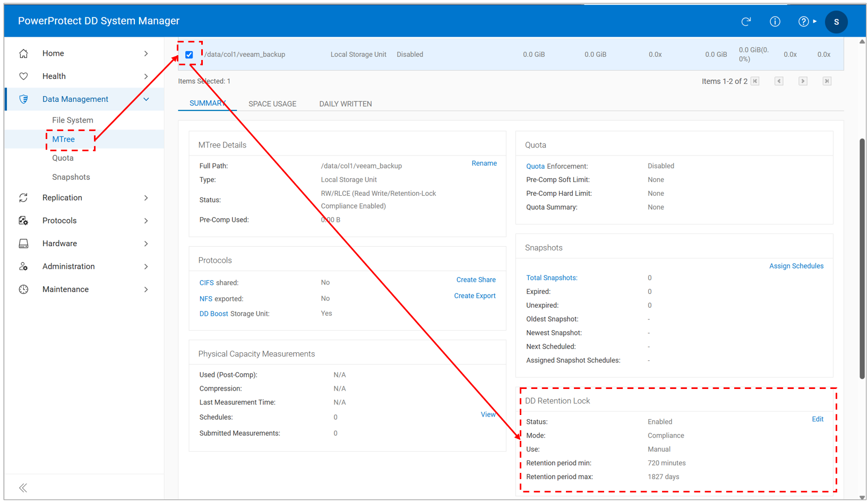Expand the Administration menu chevron
This screenshot has height=502, width=868.
(x=146, y=266)
